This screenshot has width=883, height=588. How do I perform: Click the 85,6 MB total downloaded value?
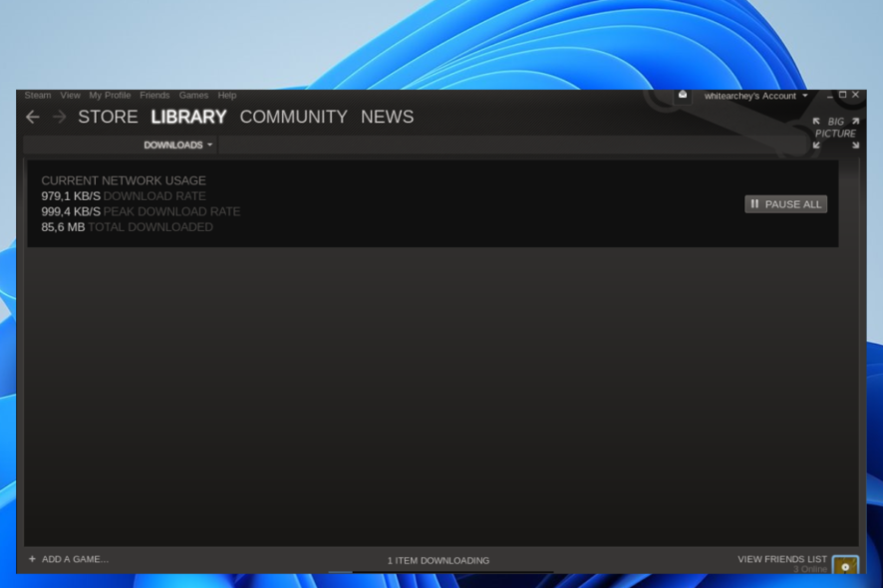tap(63, 227)
